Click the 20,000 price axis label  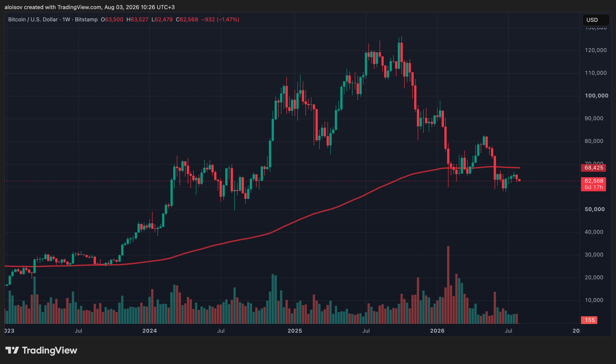[x=594, y=277]
